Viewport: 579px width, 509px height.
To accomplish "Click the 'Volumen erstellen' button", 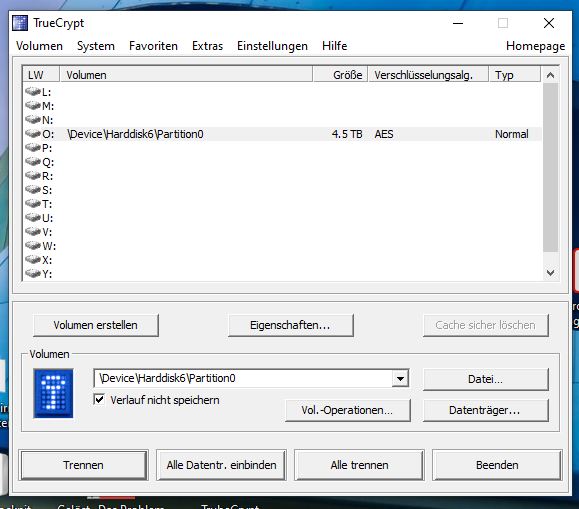I will (96, 325).
